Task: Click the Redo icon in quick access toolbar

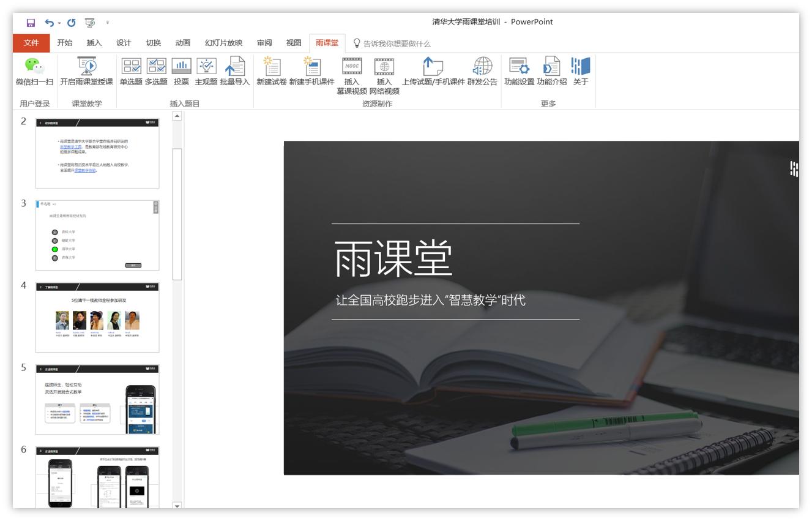Action: coord(72,23)
